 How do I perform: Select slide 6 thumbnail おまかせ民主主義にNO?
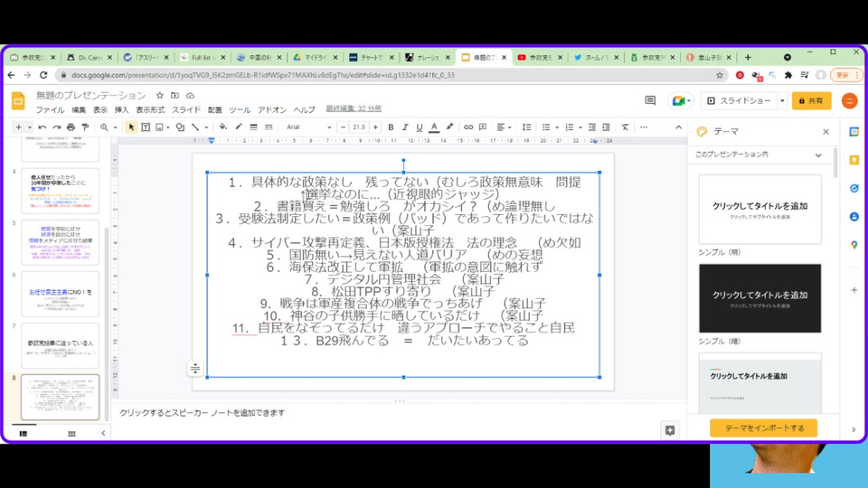click(x=61, y=294)
